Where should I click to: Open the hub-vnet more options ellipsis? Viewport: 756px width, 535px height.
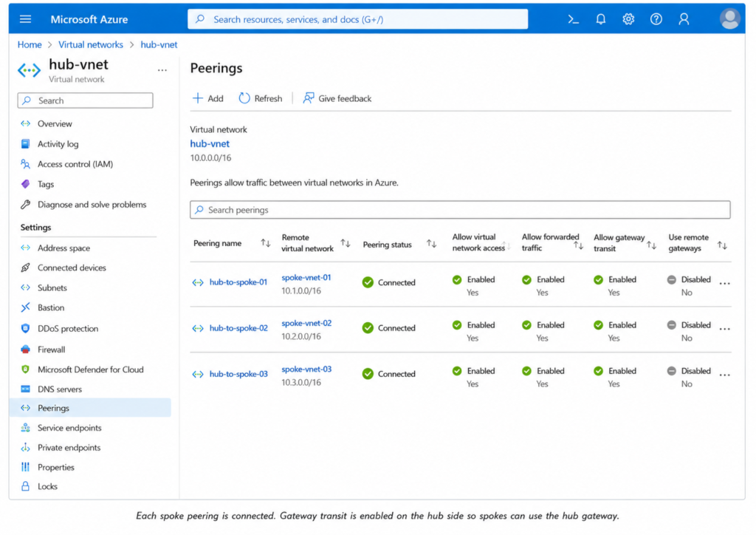[162, 70]
